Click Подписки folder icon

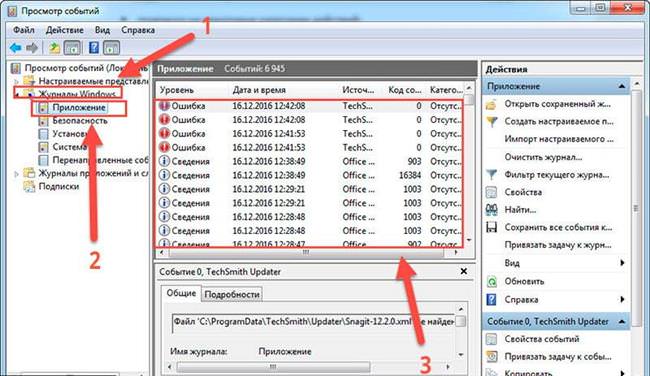29,187
